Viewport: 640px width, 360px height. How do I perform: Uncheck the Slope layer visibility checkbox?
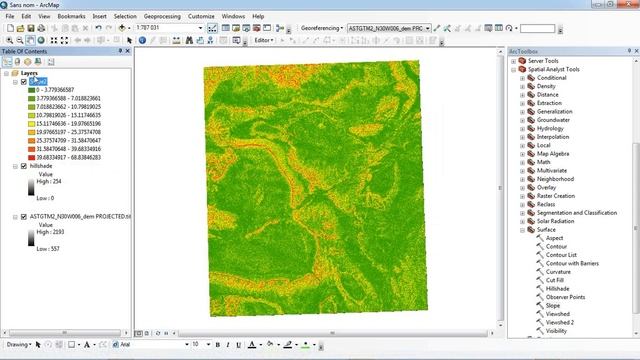pos(24,82)
